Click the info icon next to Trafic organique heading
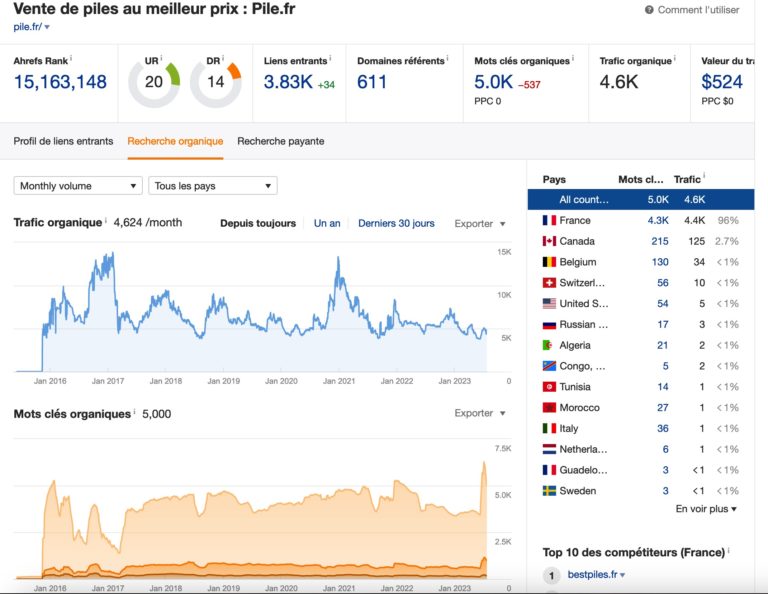Image resolution: width=768 pixels, height=594 pixels. [105, 219]
